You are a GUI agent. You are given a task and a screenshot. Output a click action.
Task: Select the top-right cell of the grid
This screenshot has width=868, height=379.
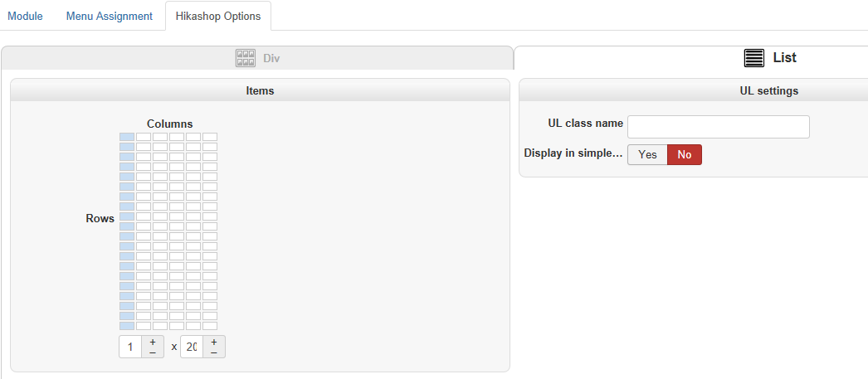[210, 137]
